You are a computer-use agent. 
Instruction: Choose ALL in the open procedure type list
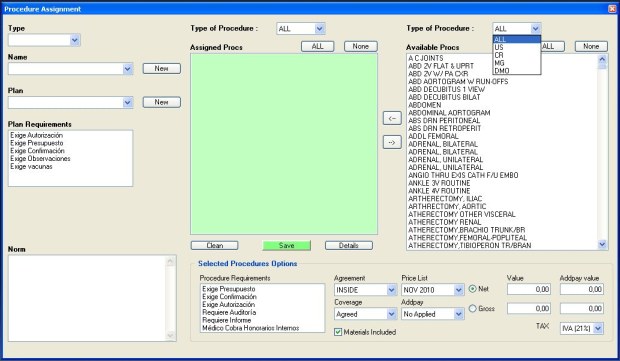(516, 40)
